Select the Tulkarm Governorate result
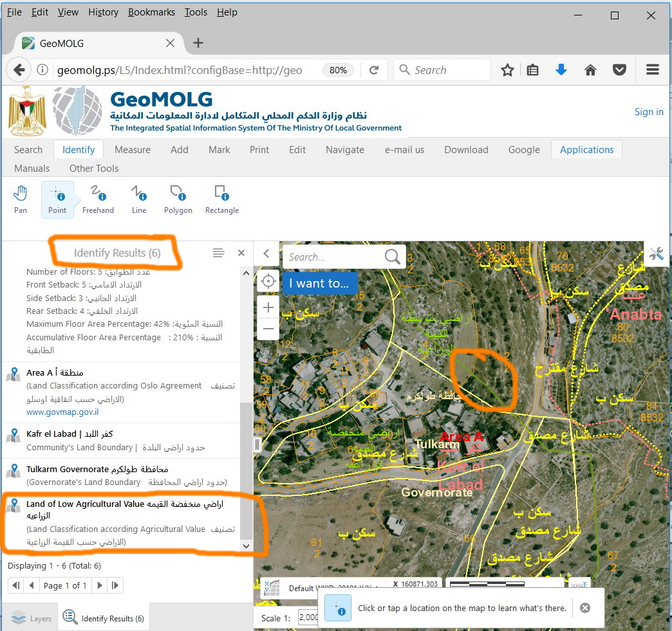 (121, 475)
